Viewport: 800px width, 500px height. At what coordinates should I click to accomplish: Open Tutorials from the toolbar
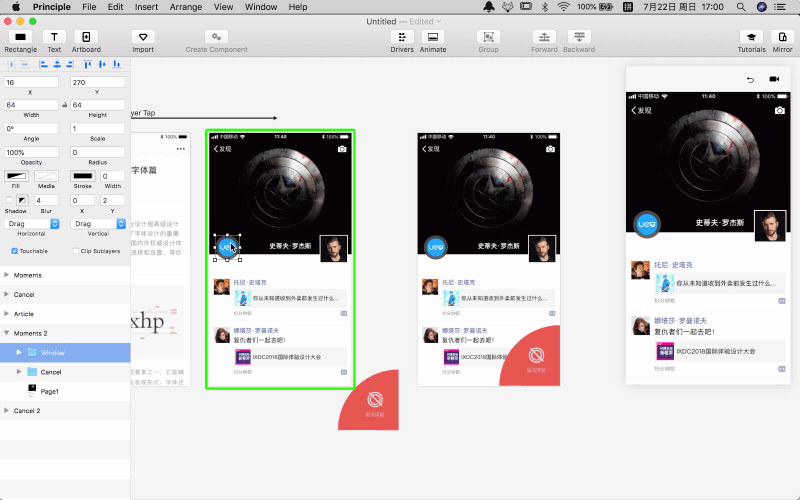tap(752, 37)
